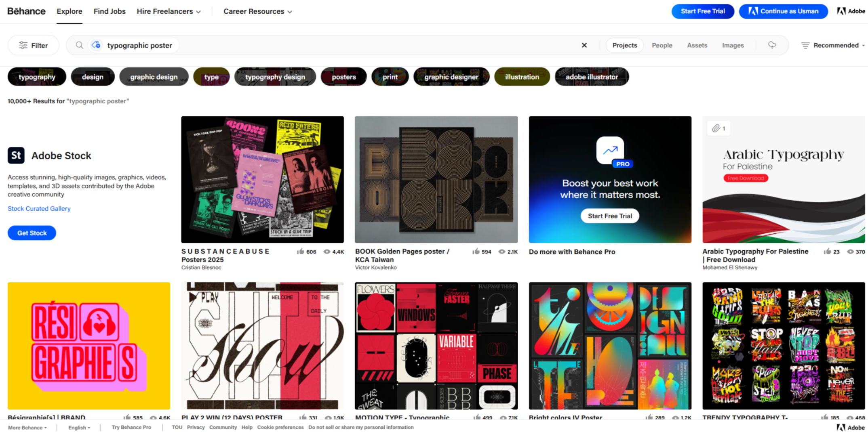Click the attachment paperclip icon on Arabic Typography
Image resolution: width=868 pixels, height=432 pixels.
tap(716, 128)
